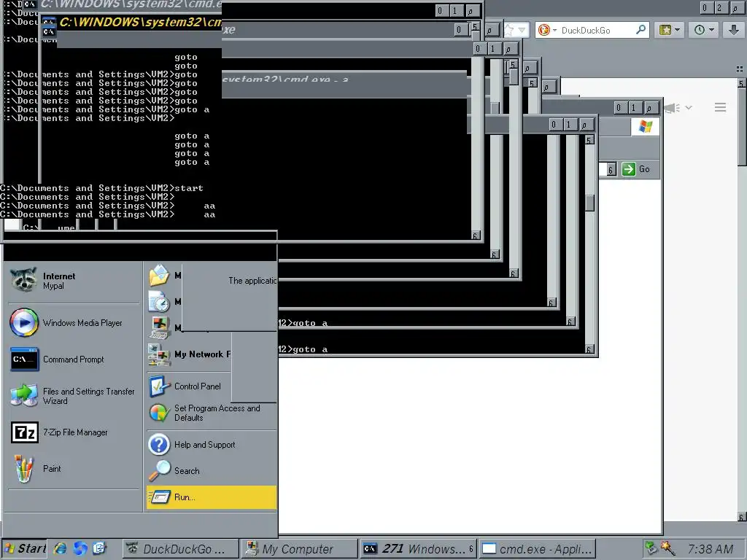Click the megaphone icon on page
The image size is (747, 560).
coord(672,108)
